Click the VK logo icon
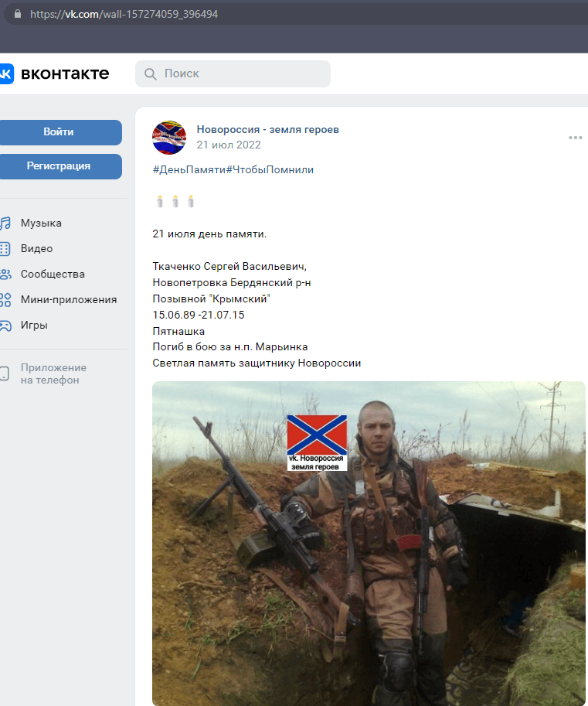 click(x=6, y=73)
